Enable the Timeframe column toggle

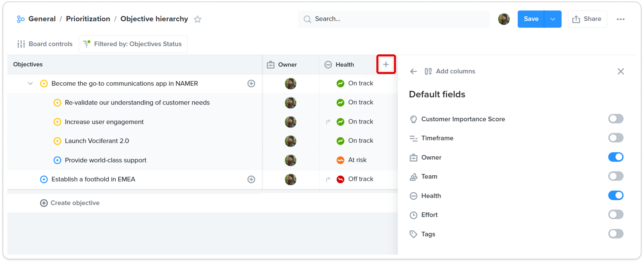click(616, 138)
